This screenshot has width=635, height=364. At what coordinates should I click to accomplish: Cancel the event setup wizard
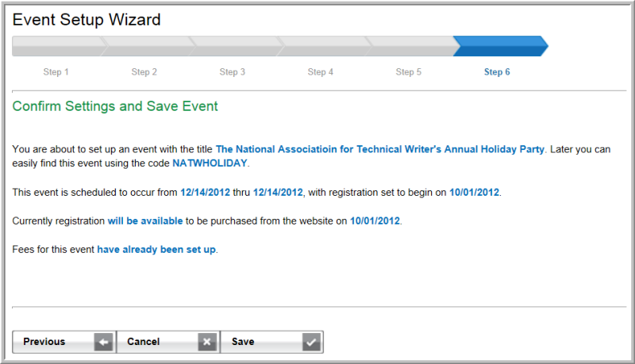click(168, 342)
